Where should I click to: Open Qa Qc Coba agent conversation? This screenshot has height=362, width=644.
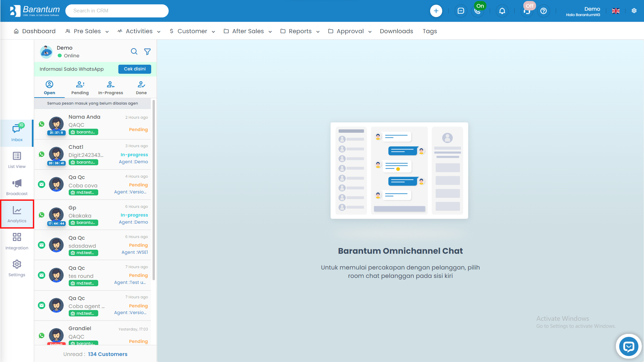pos(93,305)
